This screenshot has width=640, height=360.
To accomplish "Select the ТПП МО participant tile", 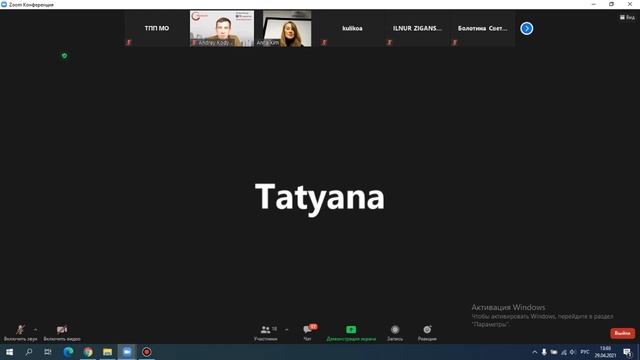I will [x=157, y=29].
